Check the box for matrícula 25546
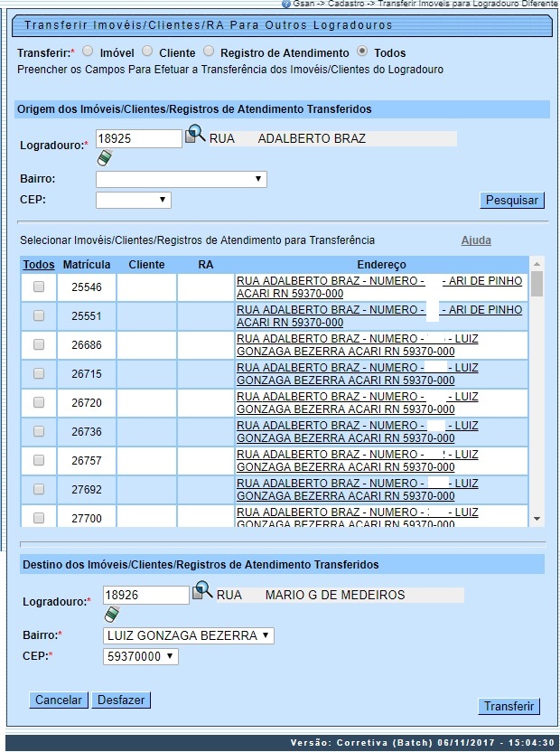This screenshot has height=752, width=560. click(39, 287)
